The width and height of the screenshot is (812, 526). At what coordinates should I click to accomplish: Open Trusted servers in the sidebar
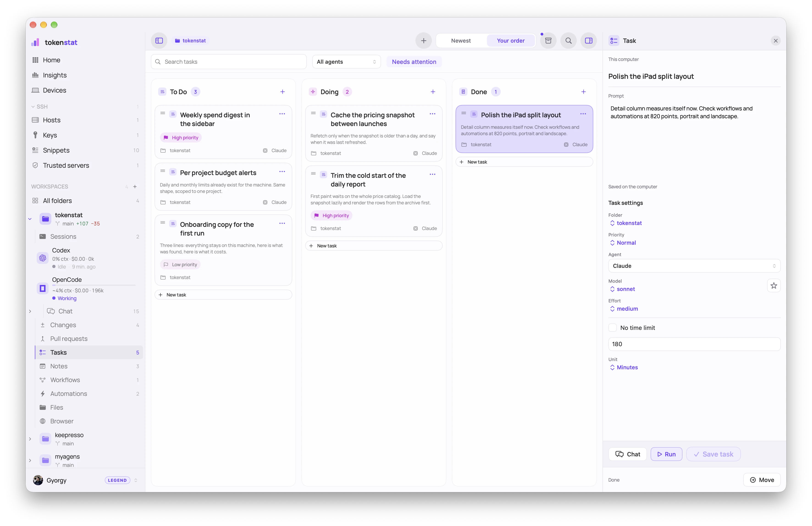point(85,165)
